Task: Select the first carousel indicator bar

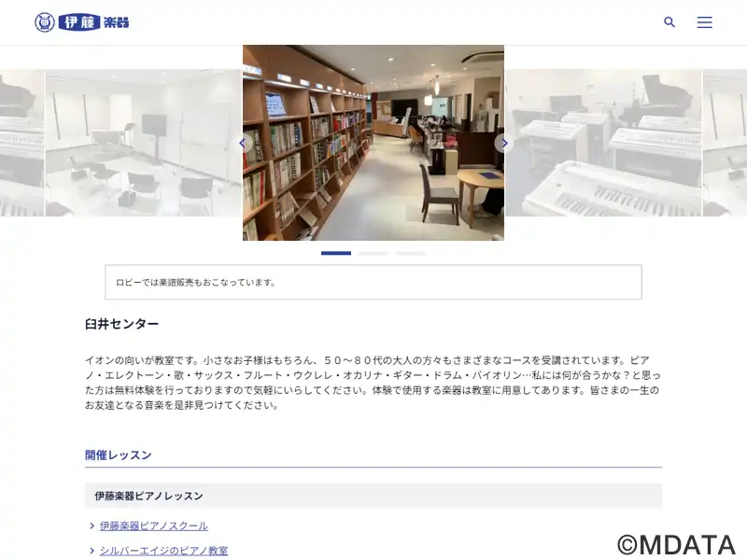Action: pyautogui.click(x=336, y=253)
